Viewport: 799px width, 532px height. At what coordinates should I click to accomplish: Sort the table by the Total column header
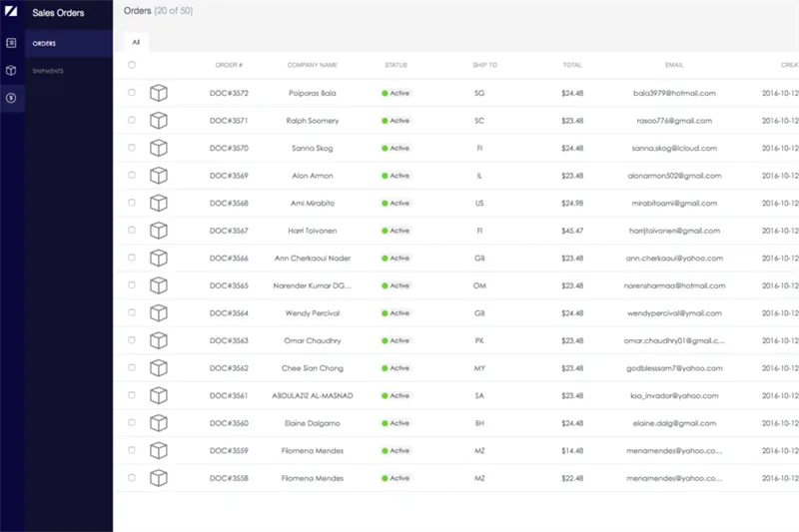(571, 65)
